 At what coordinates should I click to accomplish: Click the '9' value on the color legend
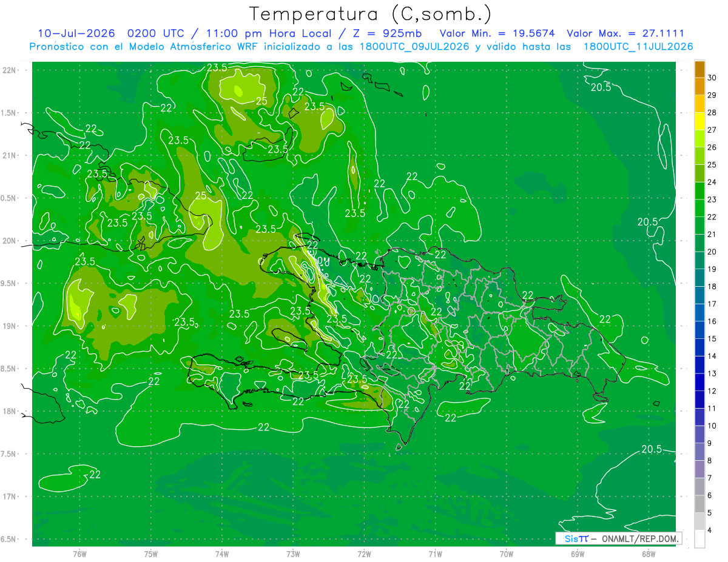[710, 443]
